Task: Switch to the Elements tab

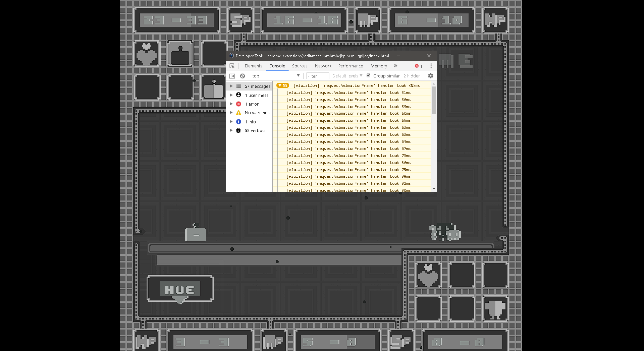Action: (x=253, y=66)
